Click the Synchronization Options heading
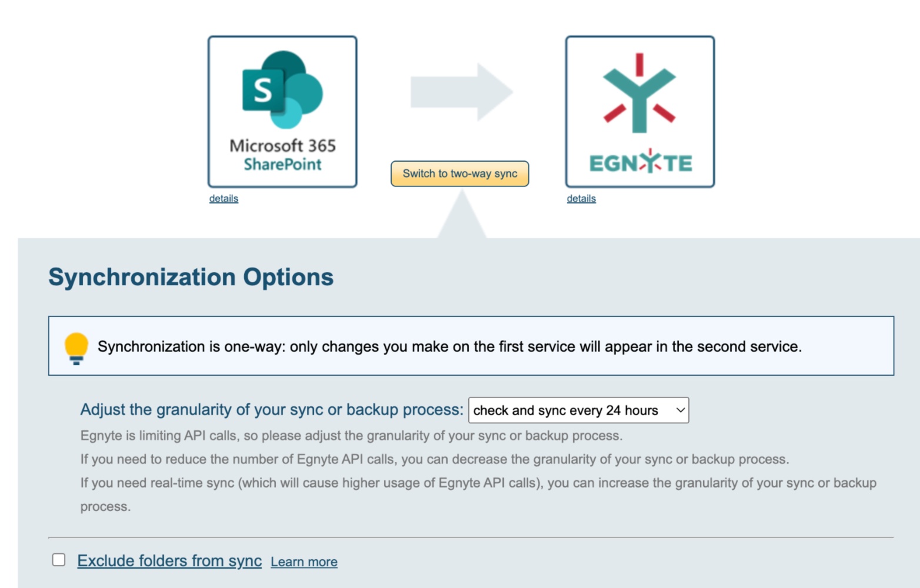 [191, 277]
